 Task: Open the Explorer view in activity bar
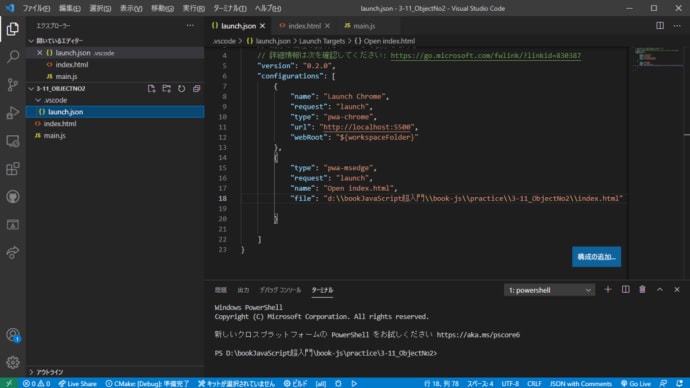[x=13, y=29]
